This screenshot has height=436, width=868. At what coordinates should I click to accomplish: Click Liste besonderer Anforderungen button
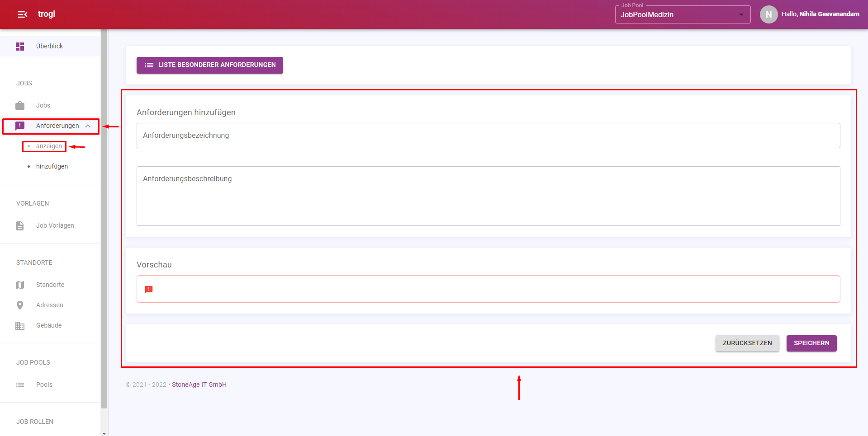point(210,65)
